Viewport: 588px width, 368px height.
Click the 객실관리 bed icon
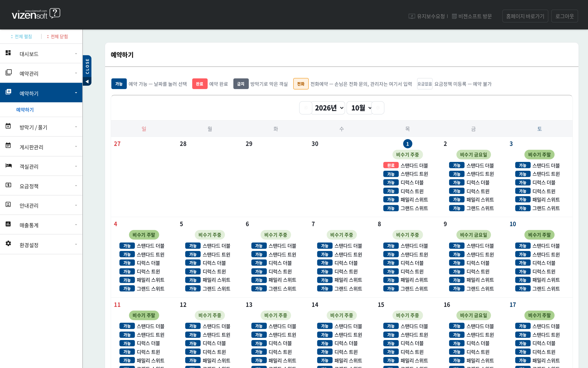(x=9, y=165)
